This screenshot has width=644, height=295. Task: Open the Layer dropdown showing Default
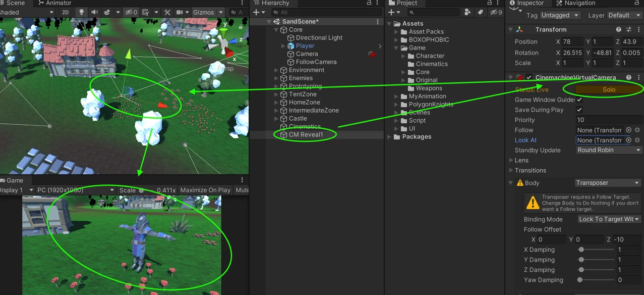click(x=624, y=15)
